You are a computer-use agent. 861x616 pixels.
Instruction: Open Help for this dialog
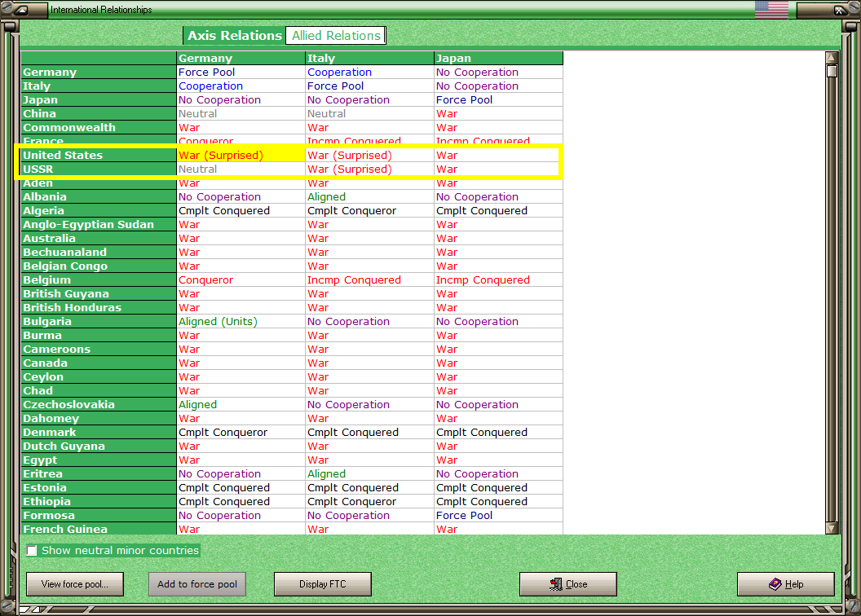click(x=786, y=584)
